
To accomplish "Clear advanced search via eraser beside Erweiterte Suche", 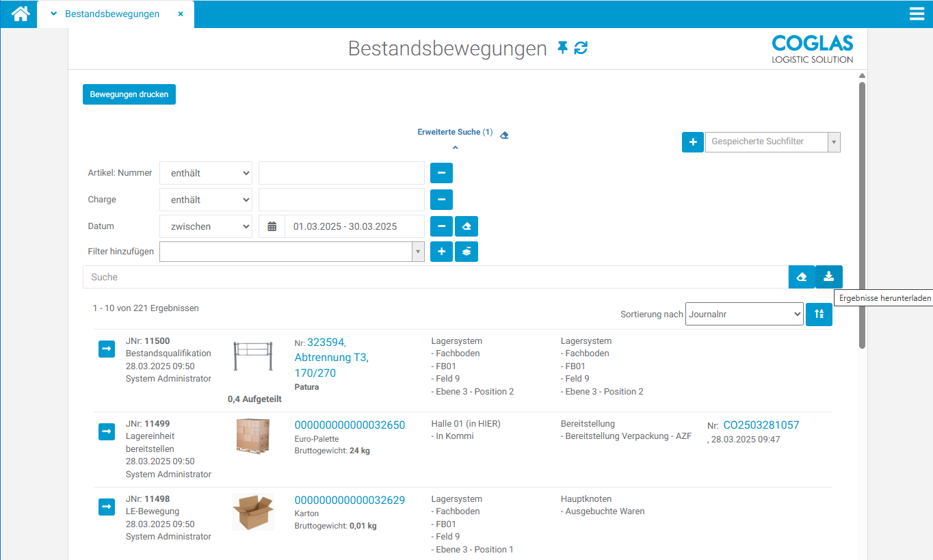I will (x=504, y=135).
